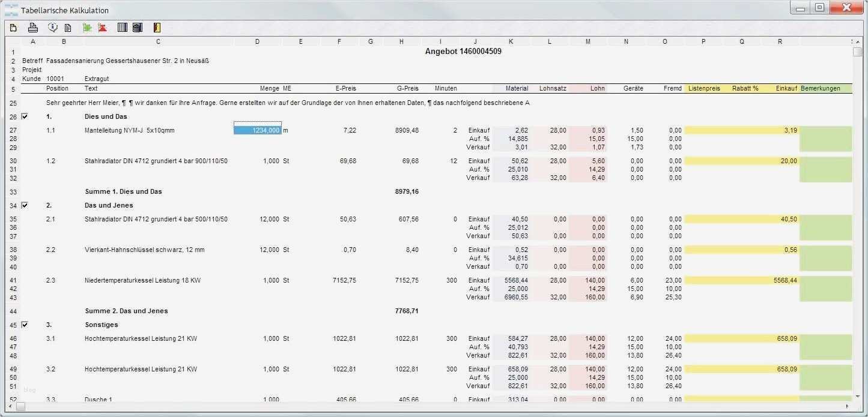
Task: Click the title Angebot 1460004509
Action: tap(463, 52)
